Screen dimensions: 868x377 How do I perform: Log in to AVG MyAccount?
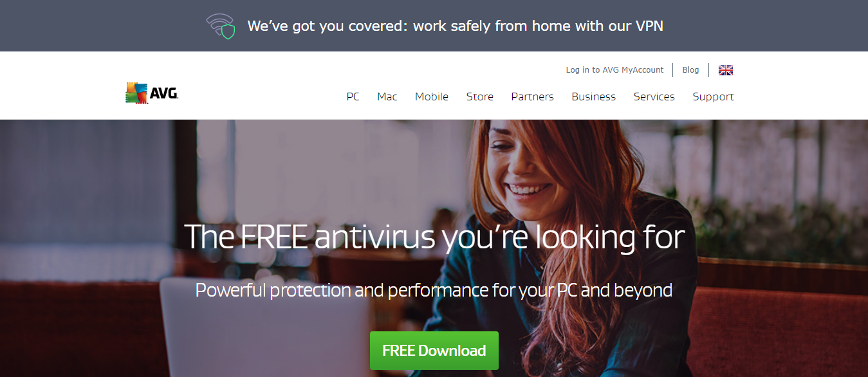(614, 70)
